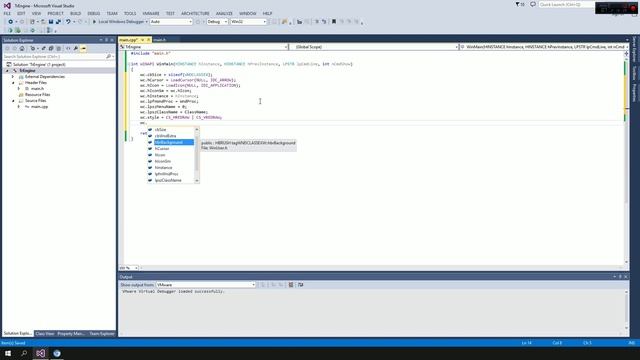Open the ARCHITECTURE menu

tap(195, 13)
